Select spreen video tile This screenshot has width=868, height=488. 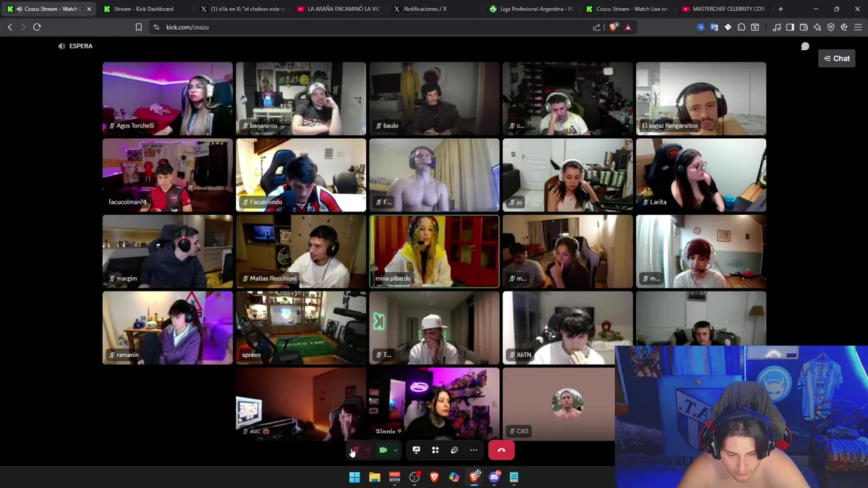click(x=301, y=328)
